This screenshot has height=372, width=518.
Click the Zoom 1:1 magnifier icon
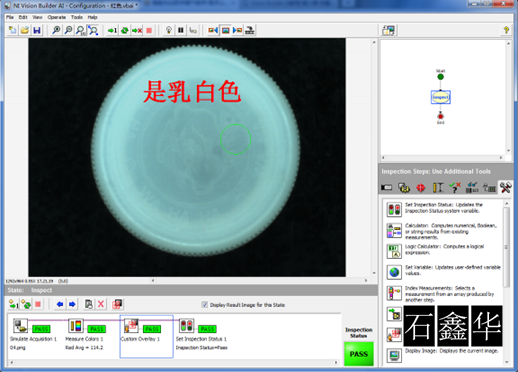[x=80, y=30]
